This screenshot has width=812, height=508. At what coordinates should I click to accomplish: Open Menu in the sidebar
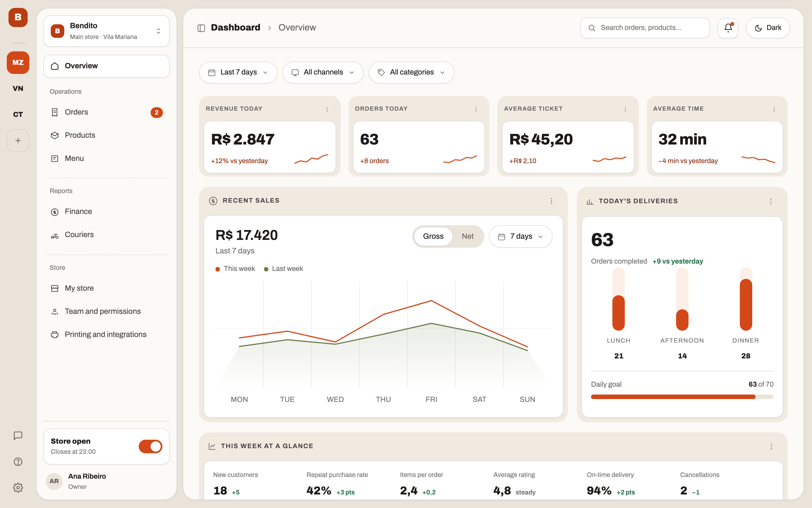[106, 159]
